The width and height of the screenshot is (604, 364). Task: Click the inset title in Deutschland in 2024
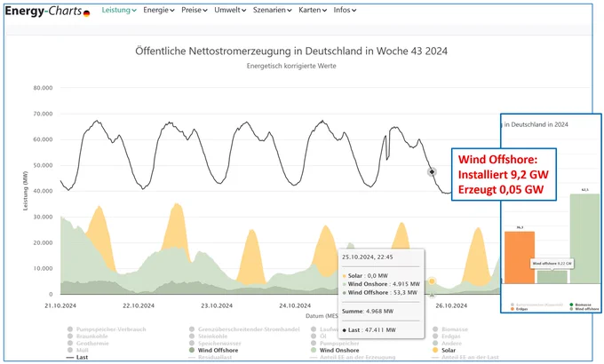point(536,124)
